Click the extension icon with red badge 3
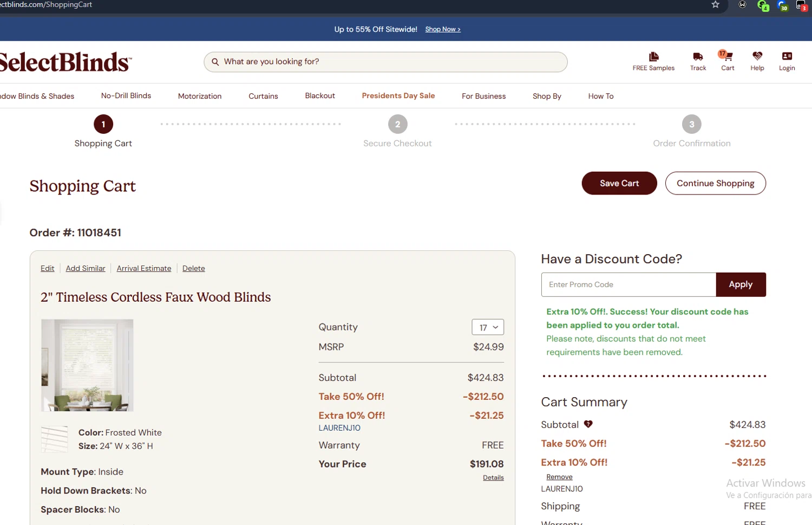 (801, 5)
